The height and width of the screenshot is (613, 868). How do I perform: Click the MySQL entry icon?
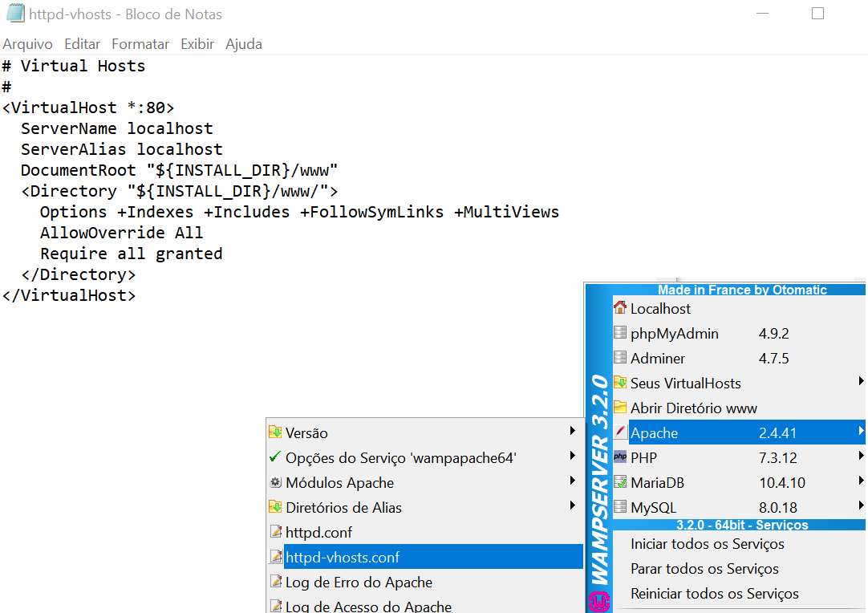(x=619, y=507)
